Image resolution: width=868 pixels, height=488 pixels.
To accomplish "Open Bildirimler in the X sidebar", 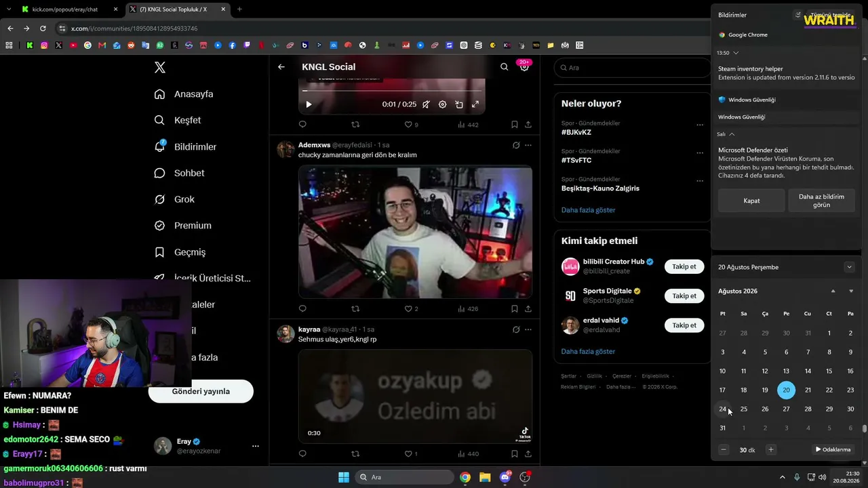I will click(x=185, y=146).
